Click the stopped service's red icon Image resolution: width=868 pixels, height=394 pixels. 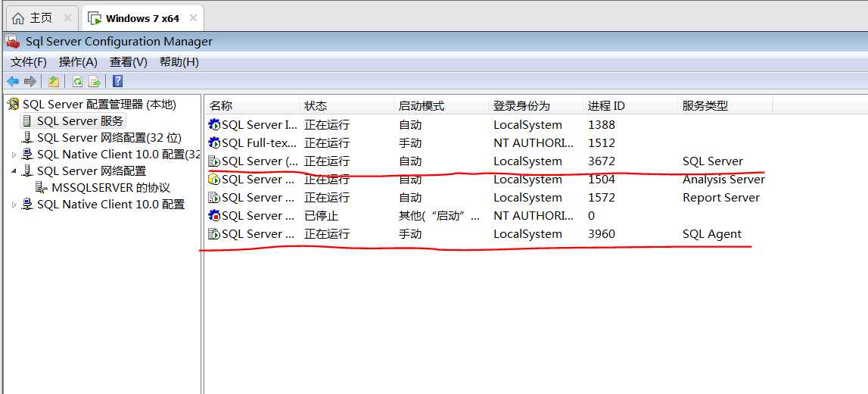tap(214, 216)
